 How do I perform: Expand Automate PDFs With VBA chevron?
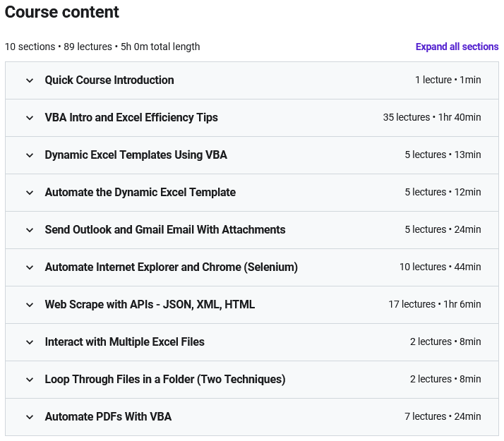pyautogui.click(x=30, y=417)
